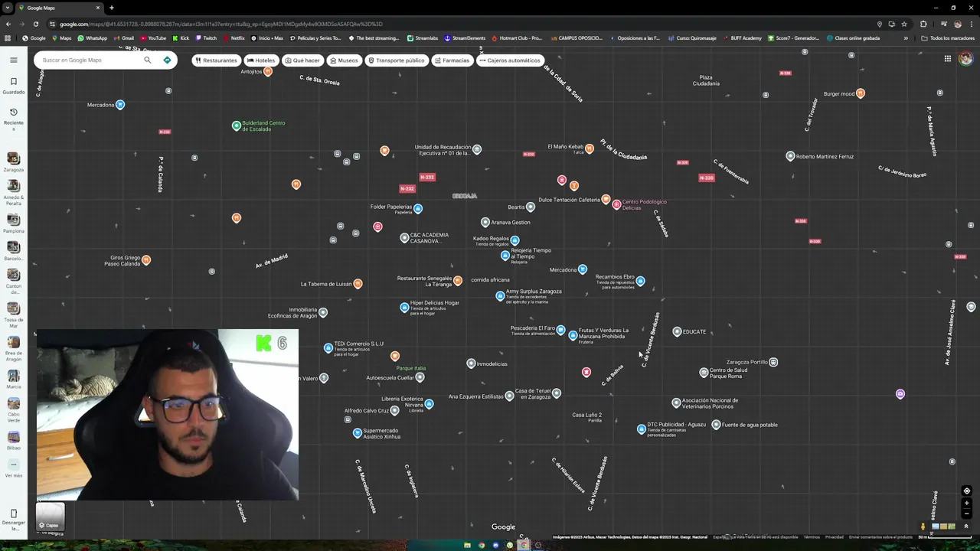The height and width of the screenshot is (551, 980).
Task: Open the tab search dropdown arrow
Action: (6, 8)
